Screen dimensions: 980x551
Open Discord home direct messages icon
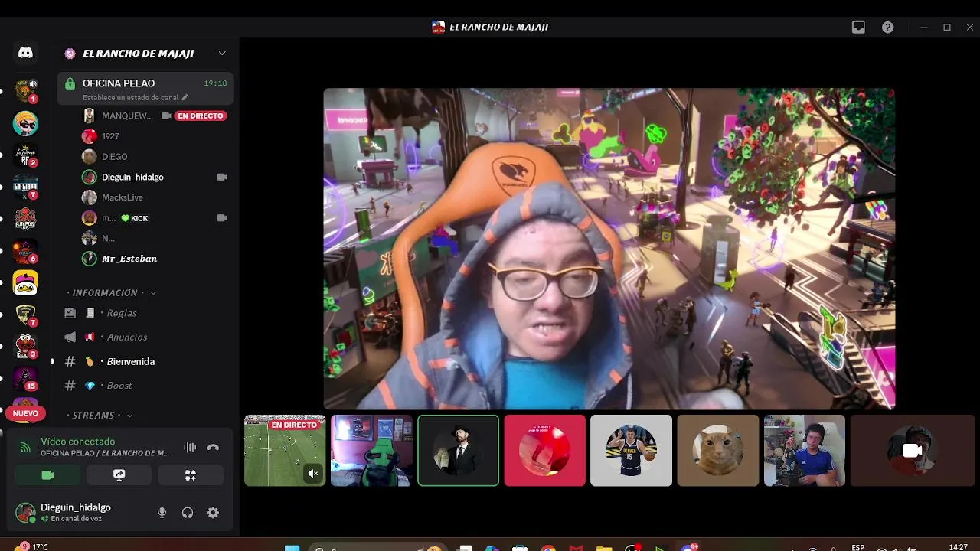coord(25,53)
